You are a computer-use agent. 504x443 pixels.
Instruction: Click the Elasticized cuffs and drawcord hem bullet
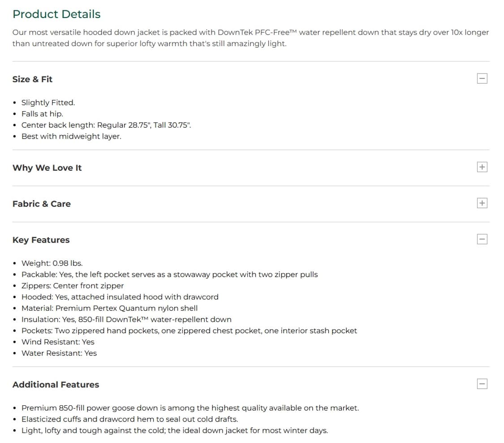(x=129, y=419)
